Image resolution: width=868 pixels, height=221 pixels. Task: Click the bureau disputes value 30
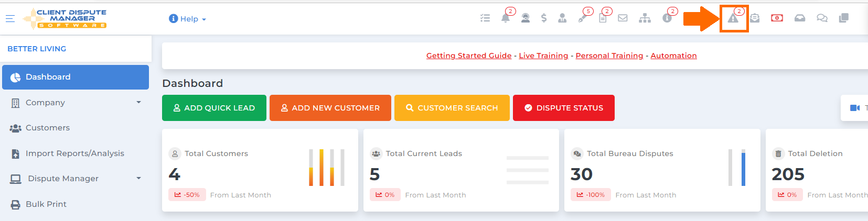point(582,174)
